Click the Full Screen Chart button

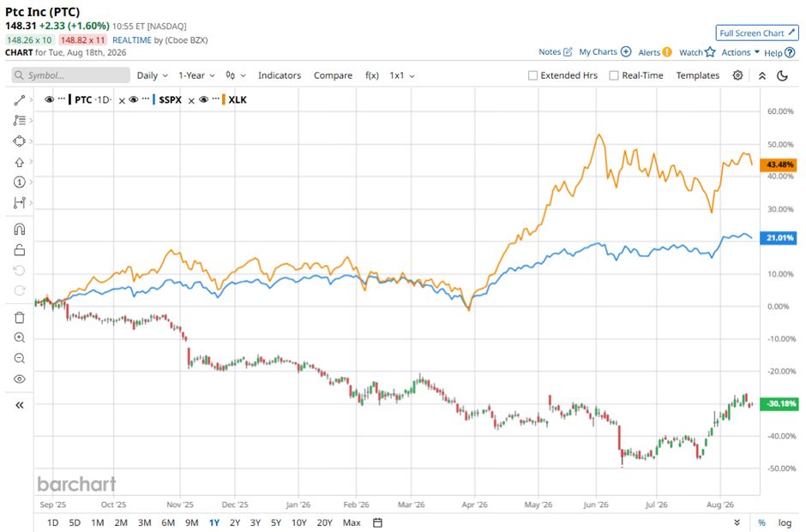[757, 33]
